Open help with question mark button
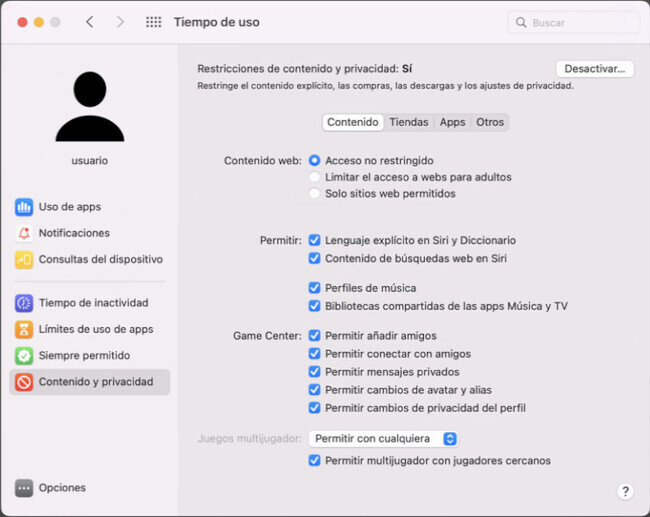 pos(625,491)
